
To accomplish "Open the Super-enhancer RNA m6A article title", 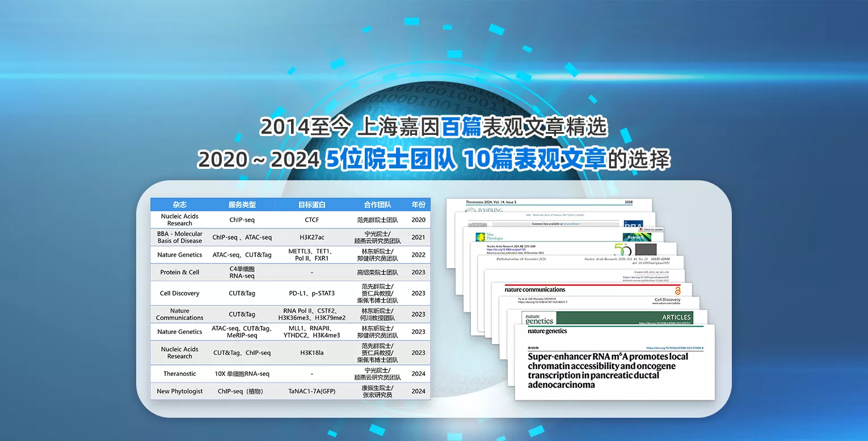I will point(608,370).
